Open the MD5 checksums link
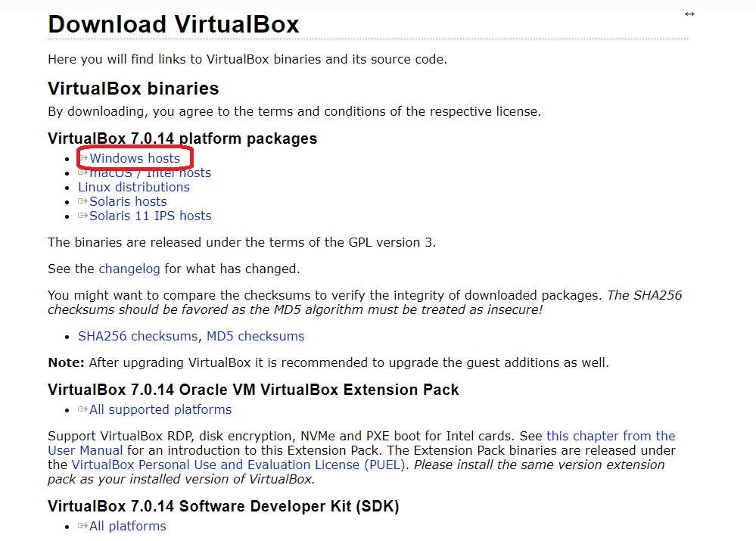756x541 pixels. click(x=256, y=336)
